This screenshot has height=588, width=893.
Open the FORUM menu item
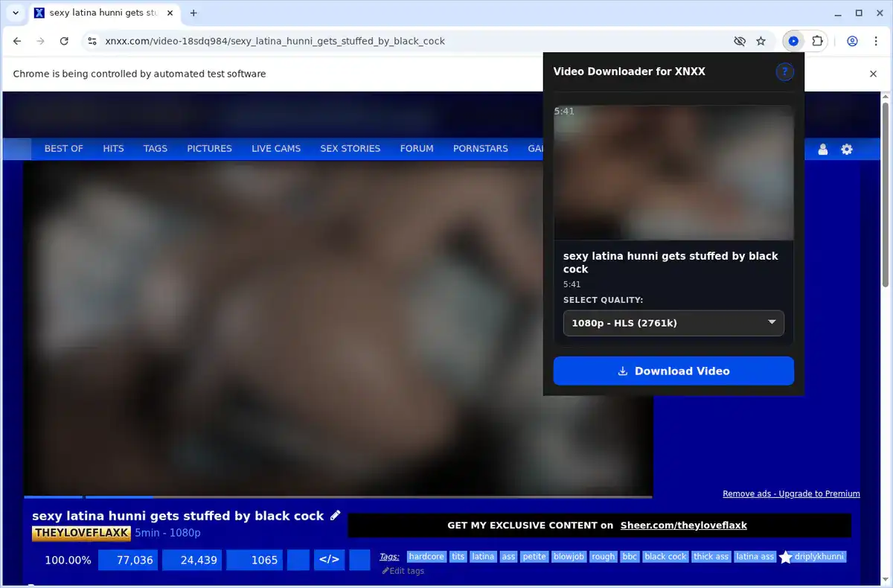417,149
